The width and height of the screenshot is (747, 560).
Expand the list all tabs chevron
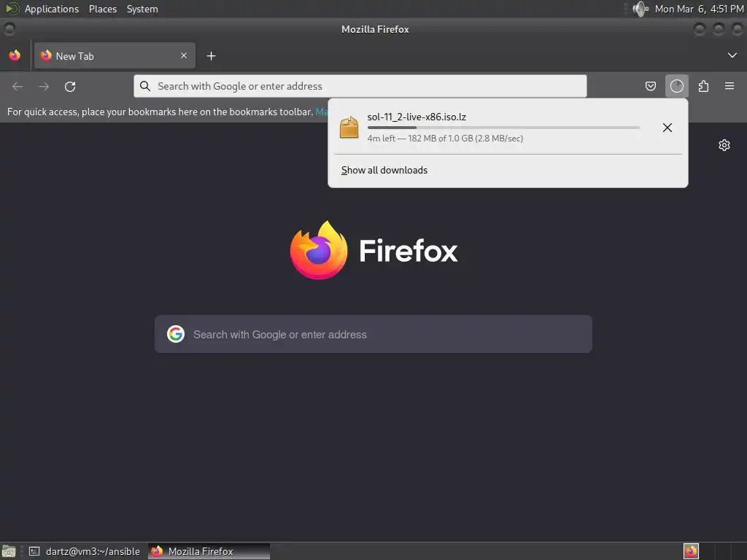click(x=732, y=55)
